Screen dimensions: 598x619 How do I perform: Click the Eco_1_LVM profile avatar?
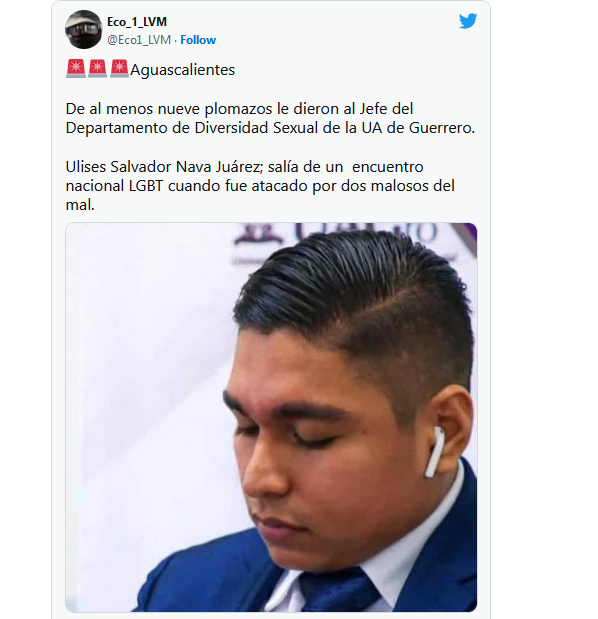(x=83, y=30)
